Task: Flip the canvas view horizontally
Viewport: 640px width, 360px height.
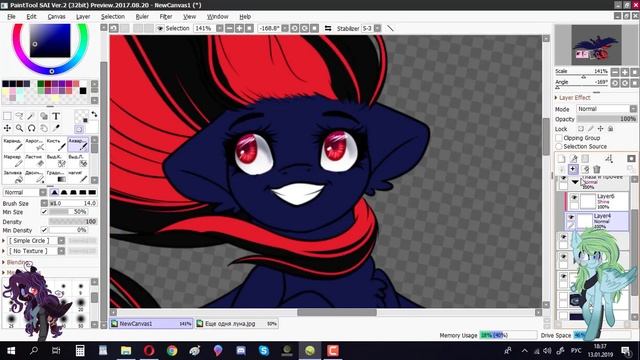Action: point(328,28)
